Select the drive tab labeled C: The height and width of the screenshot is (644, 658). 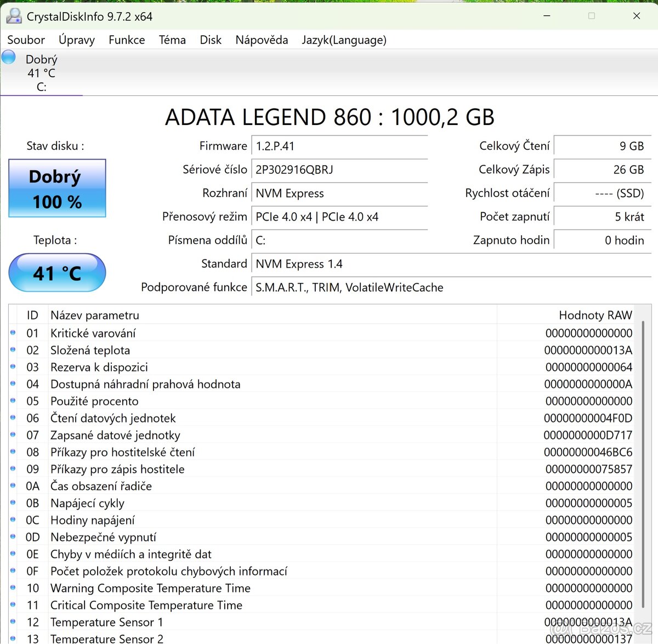[41, 72]
